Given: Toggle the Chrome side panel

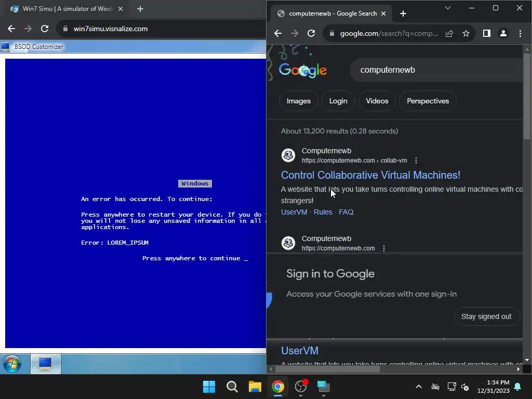Looking at the screenshot, I should tap(486, 33).
